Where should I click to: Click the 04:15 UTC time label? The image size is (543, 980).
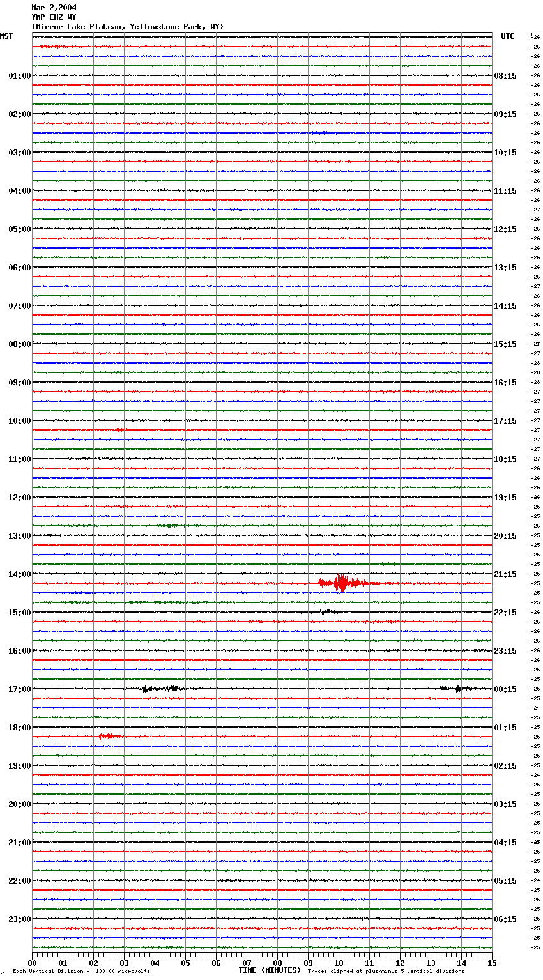coord(505,843)
